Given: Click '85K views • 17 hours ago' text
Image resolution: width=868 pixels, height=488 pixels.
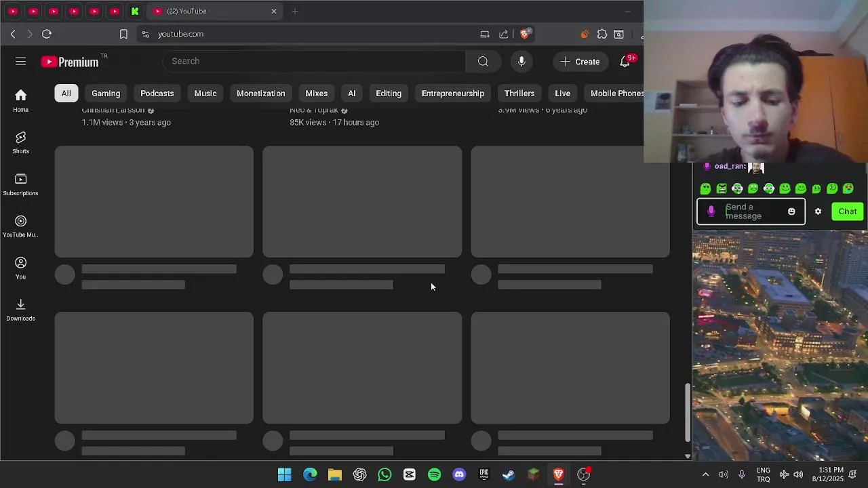Looking at the screenshot, I should 334,122.
